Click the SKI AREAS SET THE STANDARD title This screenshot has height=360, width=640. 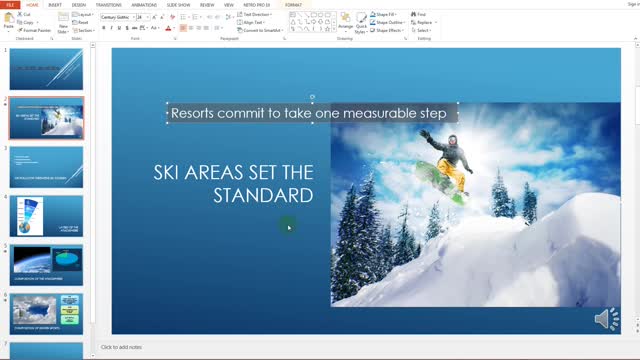233,184
